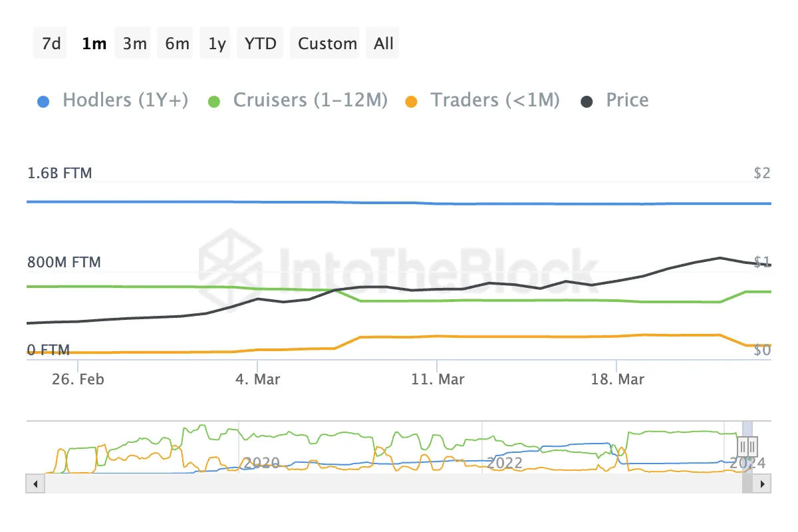
Task: Click the dark Price legend dot
Action: point(587,102)
